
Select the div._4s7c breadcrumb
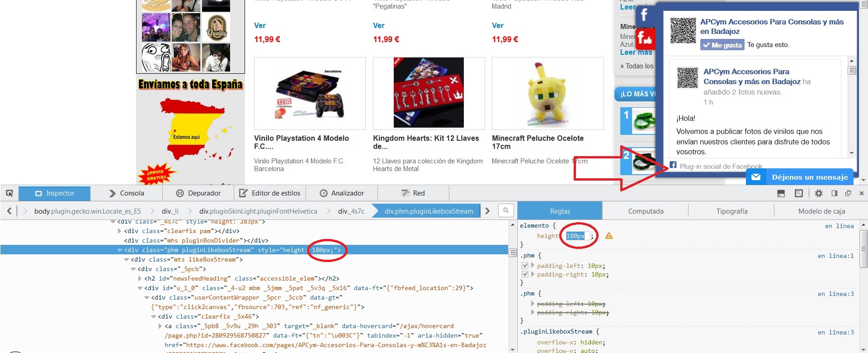[x=351, y=211]
